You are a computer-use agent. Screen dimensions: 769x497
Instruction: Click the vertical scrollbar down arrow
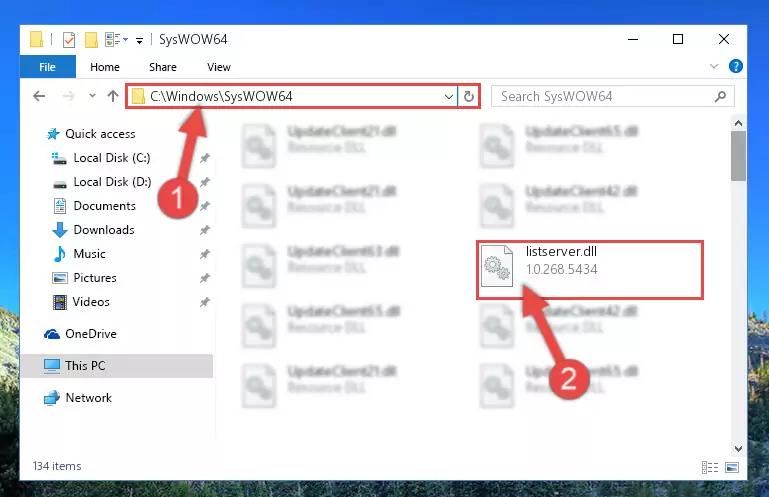point(739,448)
